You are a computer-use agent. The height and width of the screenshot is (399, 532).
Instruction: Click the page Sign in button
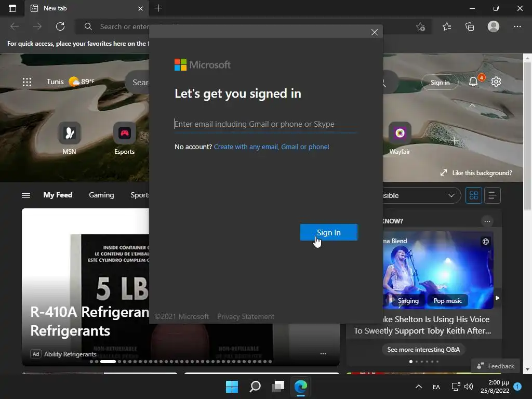(440, 83)
